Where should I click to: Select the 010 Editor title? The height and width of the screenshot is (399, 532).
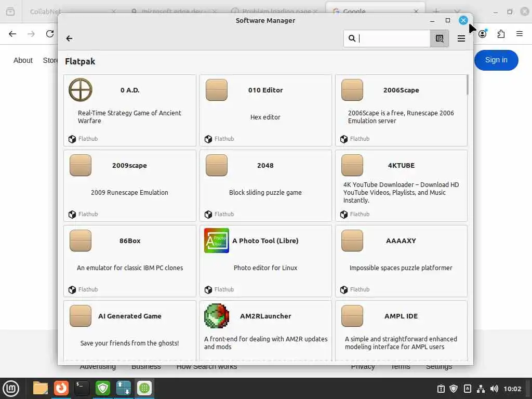(x=265, y=90)
